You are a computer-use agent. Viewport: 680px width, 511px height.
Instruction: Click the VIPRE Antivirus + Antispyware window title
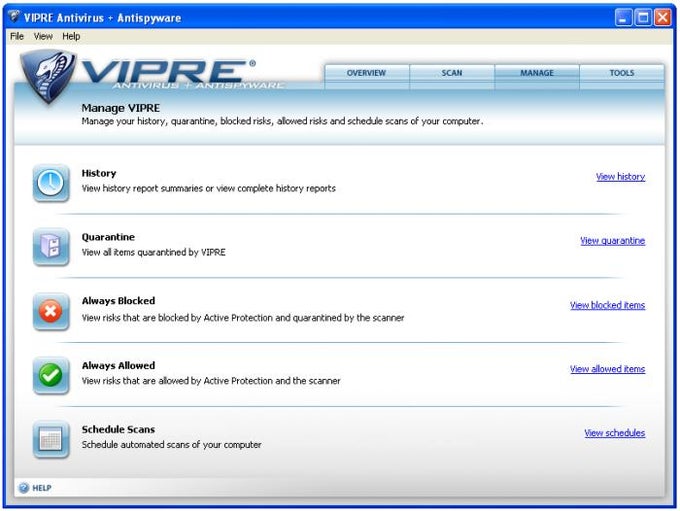(102, 18)
